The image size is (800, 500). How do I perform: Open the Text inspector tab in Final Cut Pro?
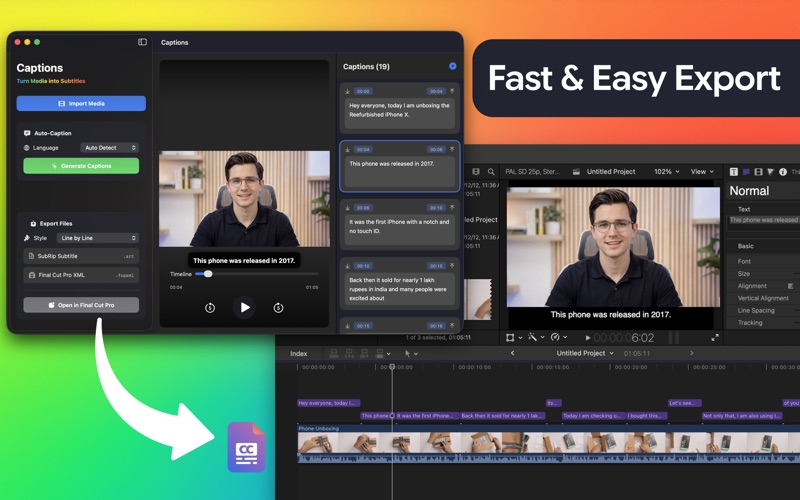coord(734,172)
